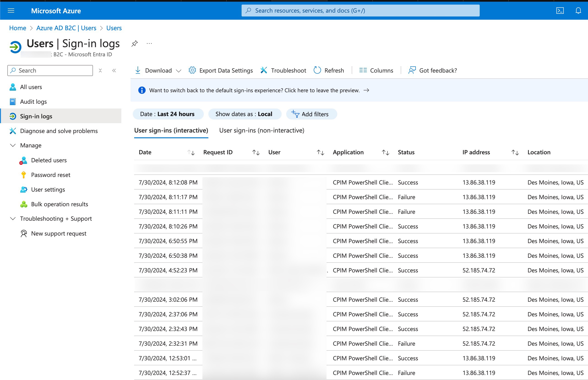The width and height of the screenshot is (588, 380).
Task: Select the 7/30/2024, 8:11:17 PM row date
Action: point(168,197)
